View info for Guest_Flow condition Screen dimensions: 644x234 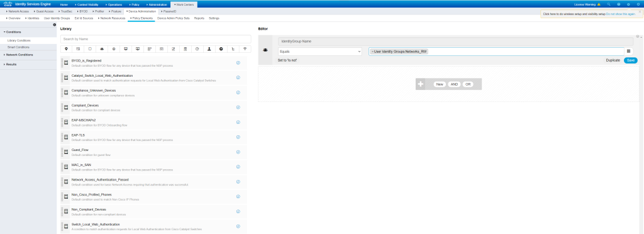(x=238, y=152)
